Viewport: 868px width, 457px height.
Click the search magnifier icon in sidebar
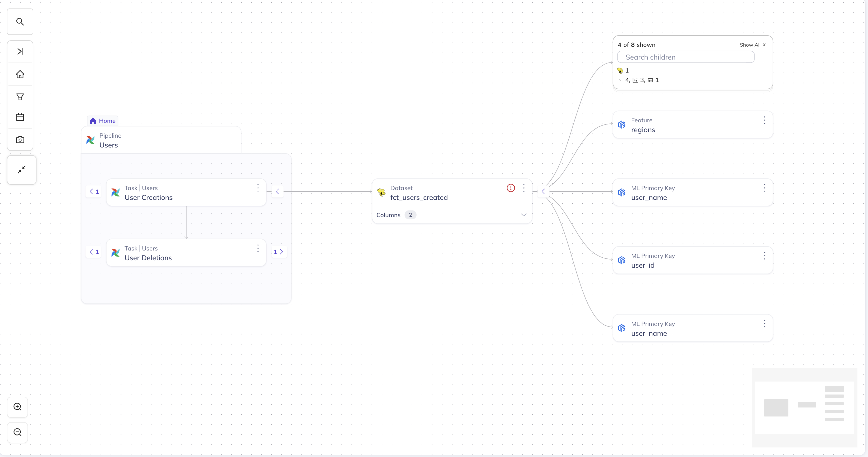pyautogui.click(x=20, y=22)
